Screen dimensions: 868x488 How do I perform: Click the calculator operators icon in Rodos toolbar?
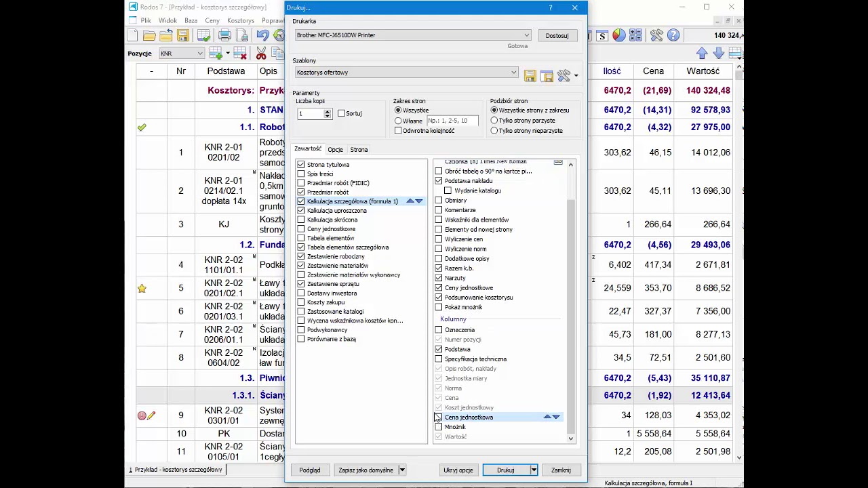[x=635, y=35]
